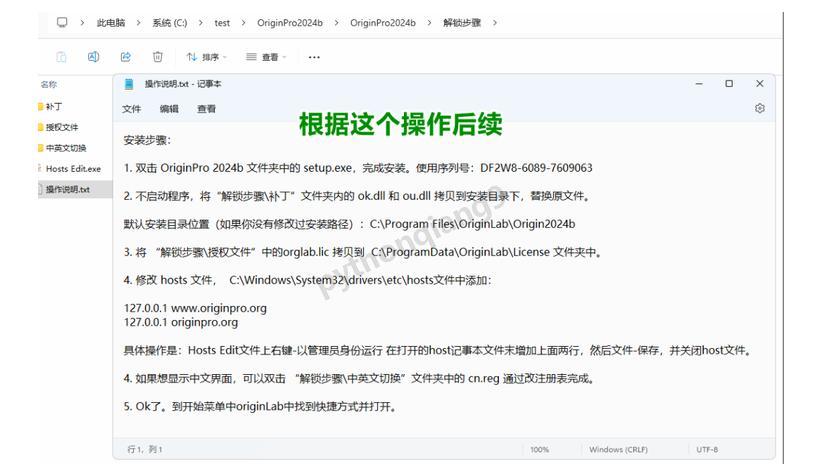Click the 名称 column header
Image resolution: width=822 pixels, height=476 pixels.
[x=49, y=84]
